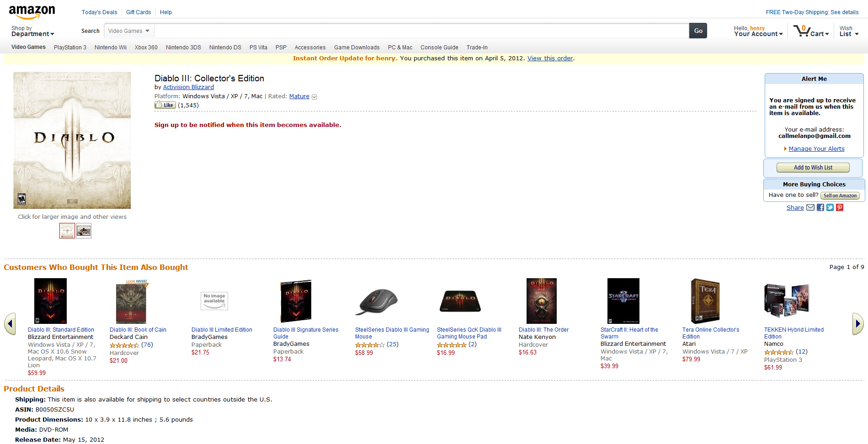The image size is (868, 444).
Task: Open the Video Games search category dropdown
Action: pyautogui.click(x=129, y=31)
